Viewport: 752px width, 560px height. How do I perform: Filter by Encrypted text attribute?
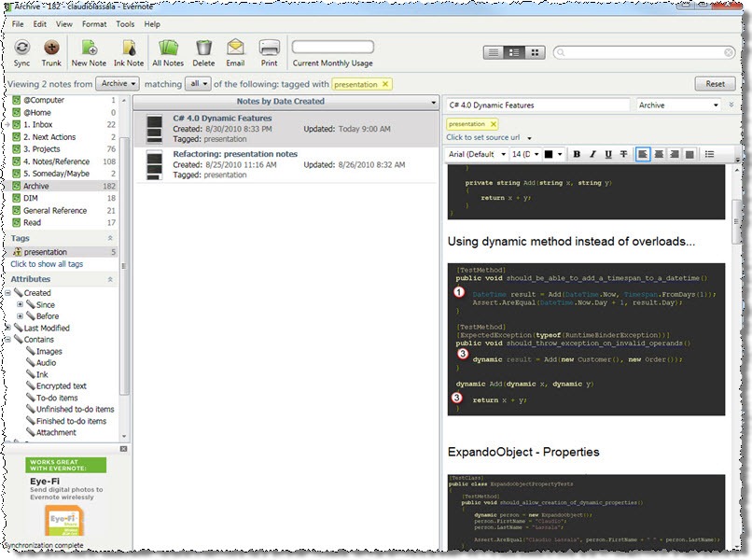pyautogui.click(x=61, y=385)
